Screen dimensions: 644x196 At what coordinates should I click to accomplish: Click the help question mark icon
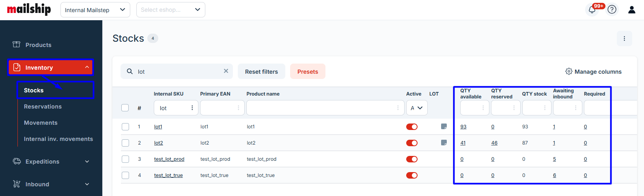click(x=612, y=10)
